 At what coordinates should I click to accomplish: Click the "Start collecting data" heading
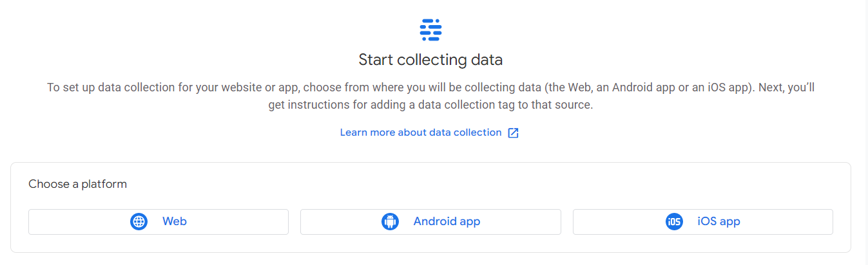point(430,60)
